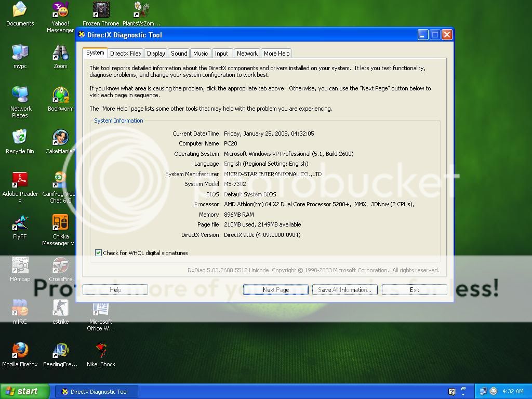The image size is (532, 399).
Task: Close the DirectX Diagnostic Tool window
Action: pos(447,35)
